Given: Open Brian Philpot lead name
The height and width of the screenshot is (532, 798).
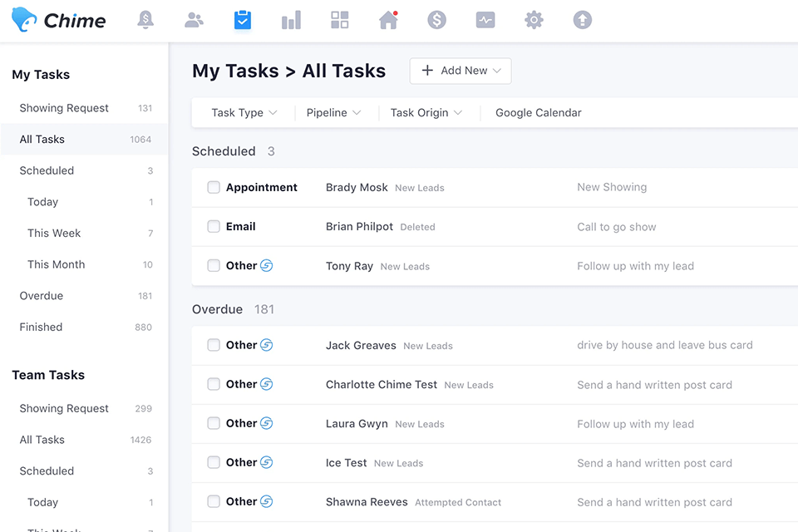Looking at the screenshot, I should [359, 227].
